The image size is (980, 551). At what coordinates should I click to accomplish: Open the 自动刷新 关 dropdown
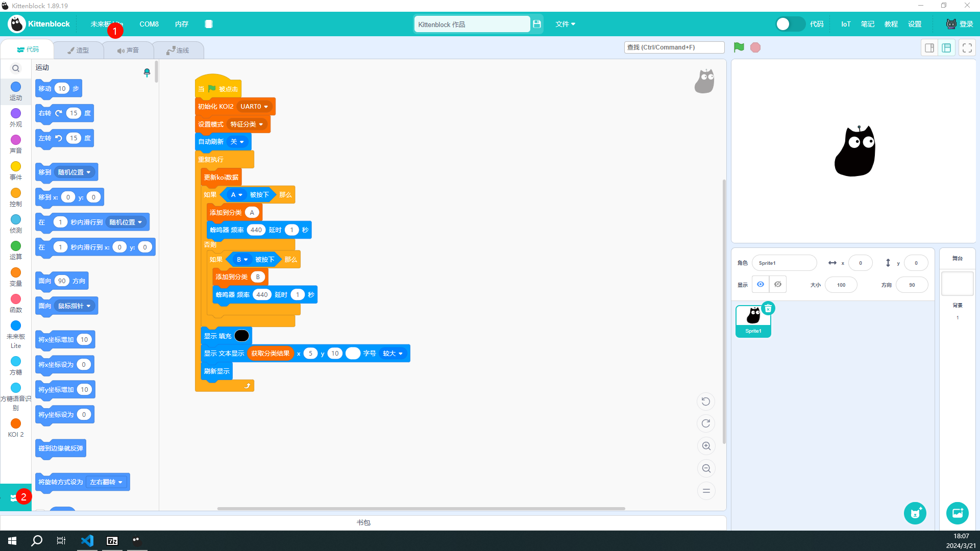[x=237, y=142]
